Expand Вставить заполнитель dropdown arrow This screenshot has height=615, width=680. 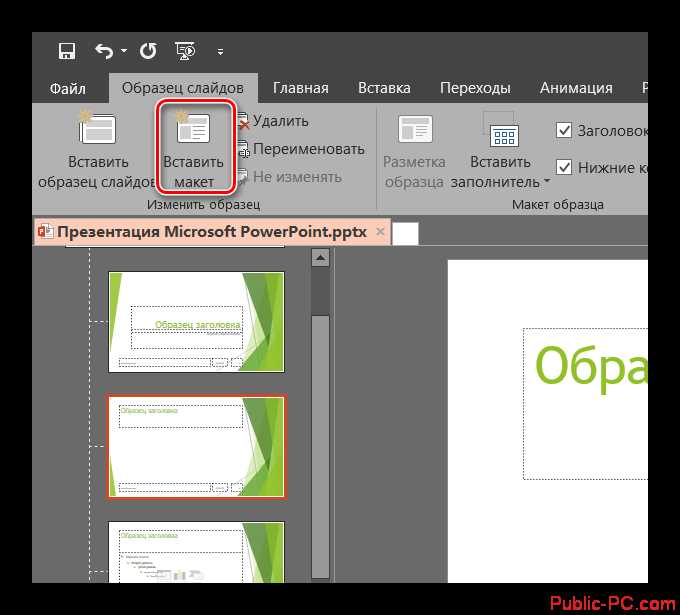[x=546, y=181]
